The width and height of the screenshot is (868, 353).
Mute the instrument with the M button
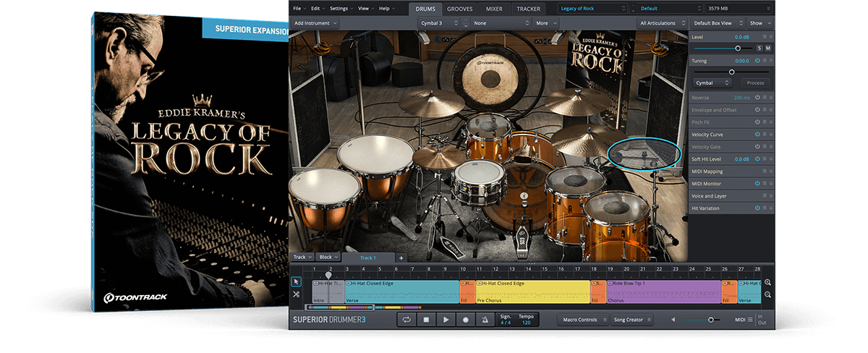point(768,48)
